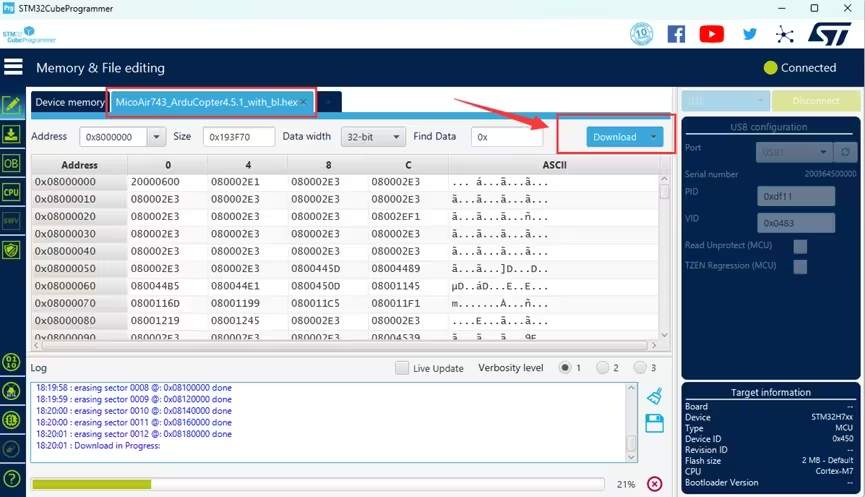The width and height of the screenshot is (865, 497).
Task: Open the ST community network icon
Action: coord(784,35)
